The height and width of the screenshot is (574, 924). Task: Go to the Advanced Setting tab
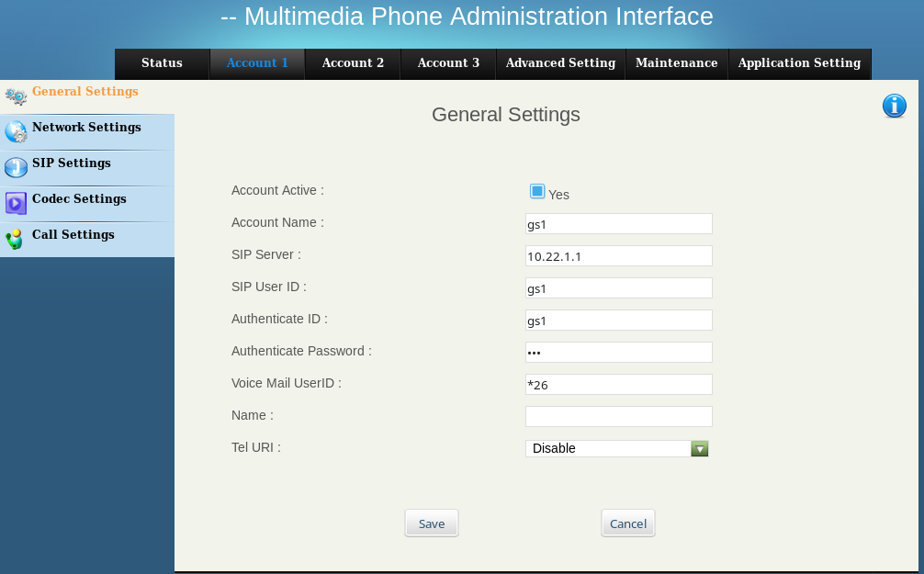point(560,63)
